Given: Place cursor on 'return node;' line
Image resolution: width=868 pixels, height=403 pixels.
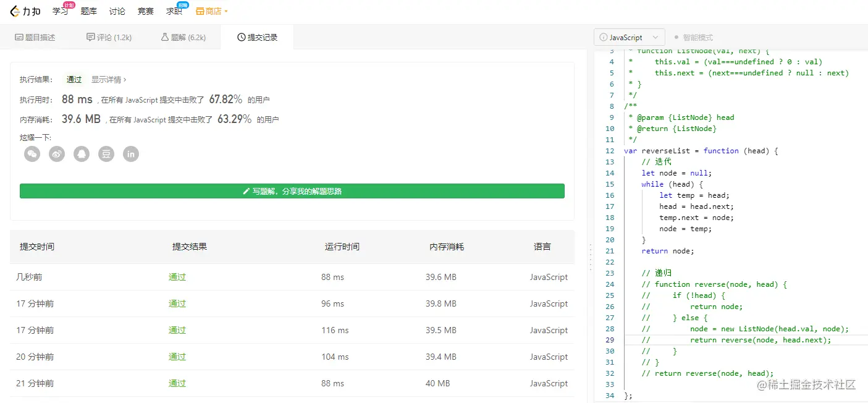Looking at the screenshot, I should point(668,251).
